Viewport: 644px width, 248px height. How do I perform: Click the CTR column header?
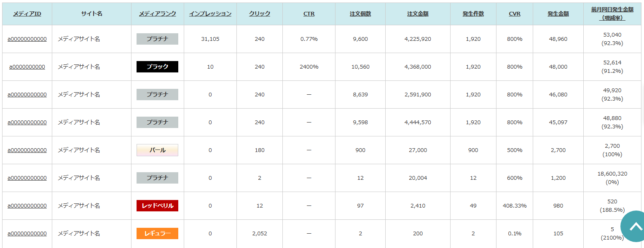pyautogui.click(x=309, y=14)
